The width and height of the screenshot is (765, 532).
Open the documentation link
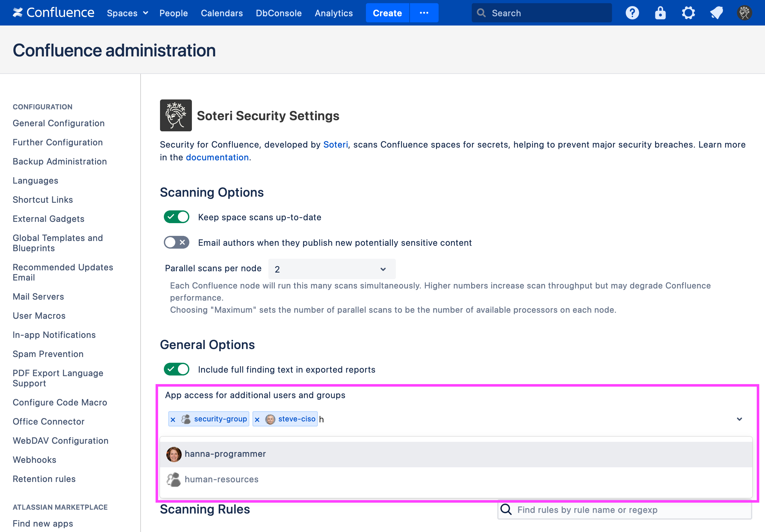pyautogui.click(x=217, y=157)
